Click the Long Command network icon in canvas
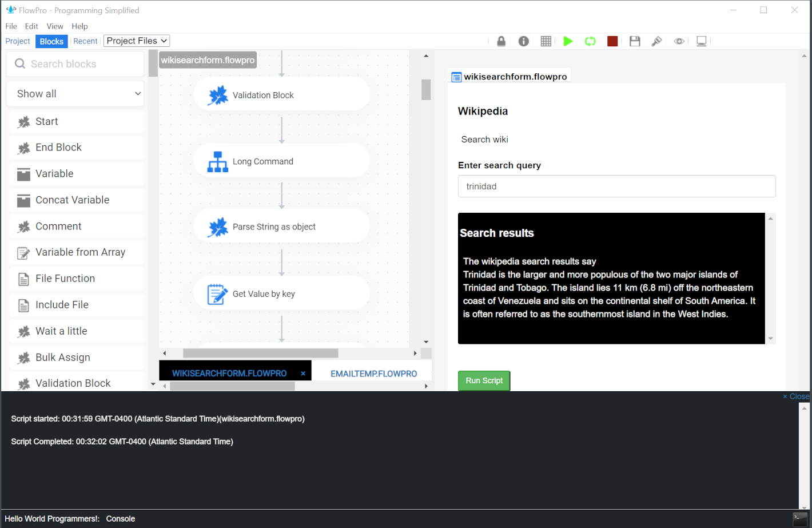This screenshot has width=812, height=528. (217, 162)
